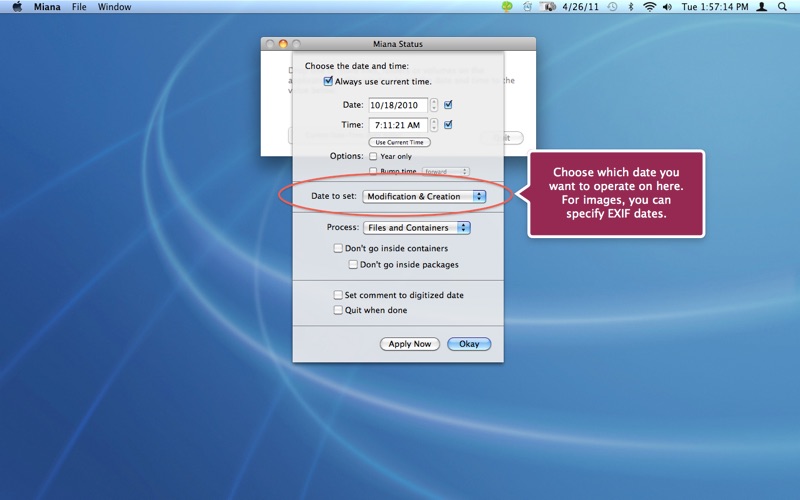Open the volume control in menu bar

pos(667,7)
